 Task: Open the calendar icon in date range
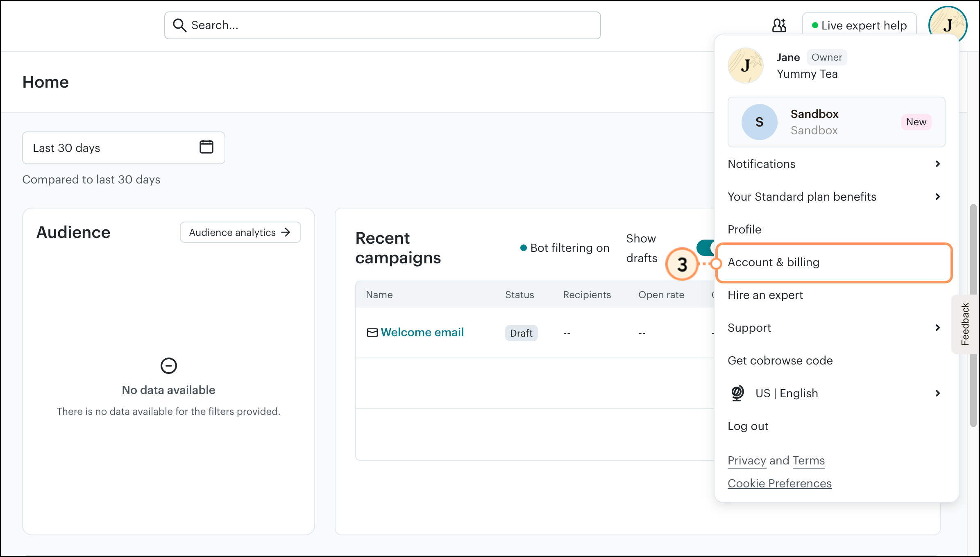(x=206, y=147)
